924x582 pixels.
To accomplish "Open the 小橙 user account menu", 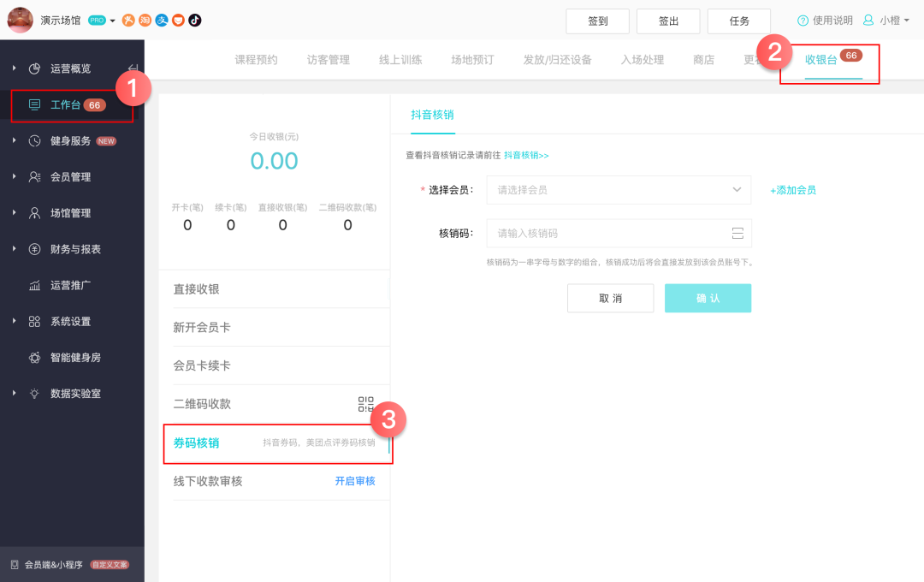I will point(885,21).
